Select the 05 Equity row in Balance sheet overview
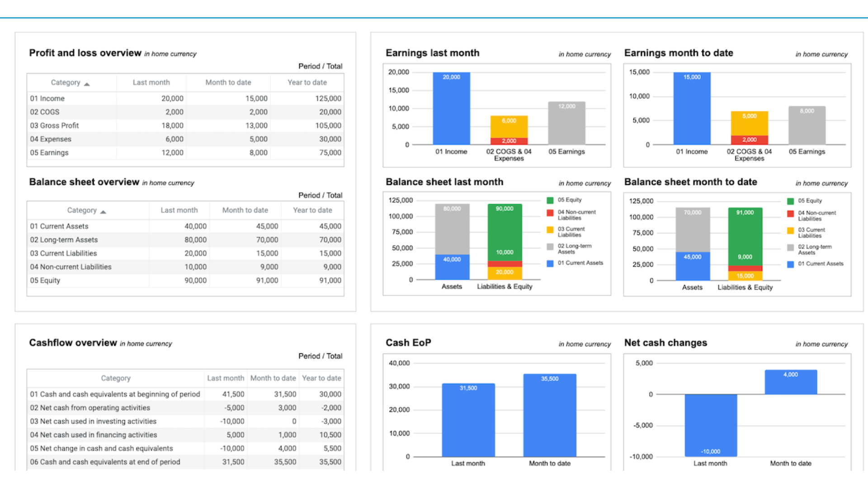This screenshot has height=488, width=868. pyautogui.click(x=45, y=281)
